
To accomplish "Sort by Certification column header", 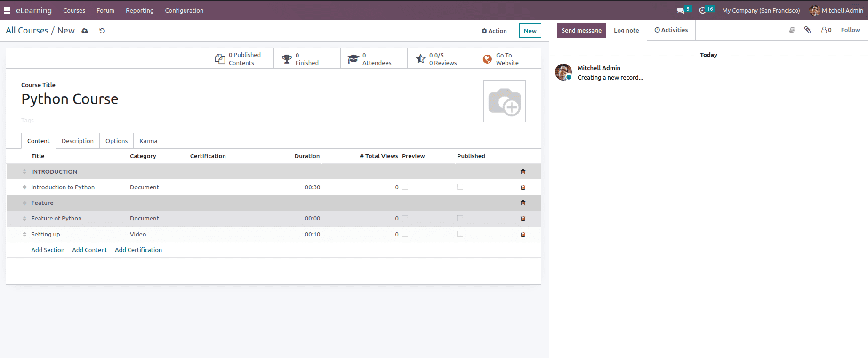I will tap(208, 156).
